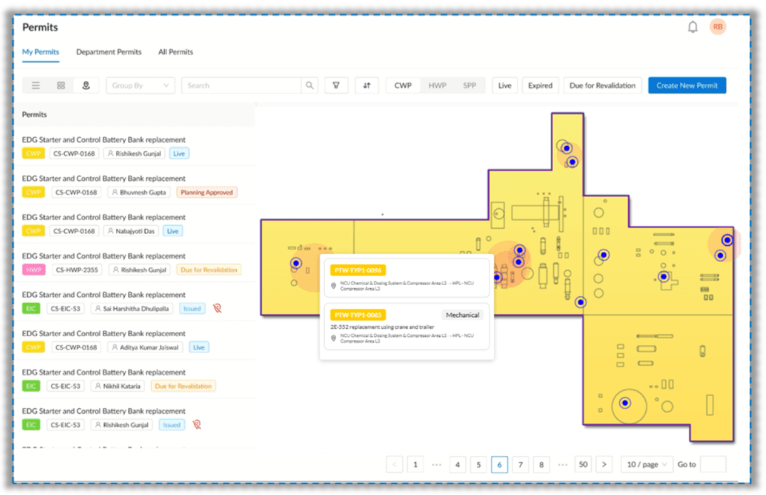Image resolution: width=766 pixels, height=495 pixels.
Task: Open the filter funnel icon
Action: point(336,86)
